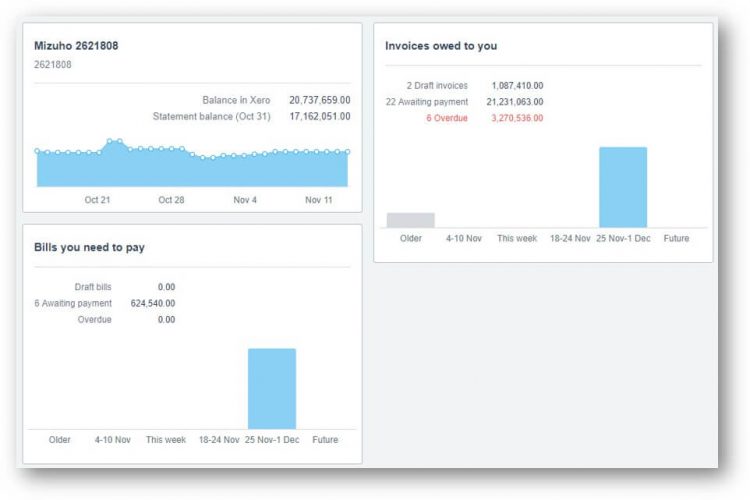Select the grey Older bar in the invoices chart
This screenshot has height=500, width=750.
(410, 220)
